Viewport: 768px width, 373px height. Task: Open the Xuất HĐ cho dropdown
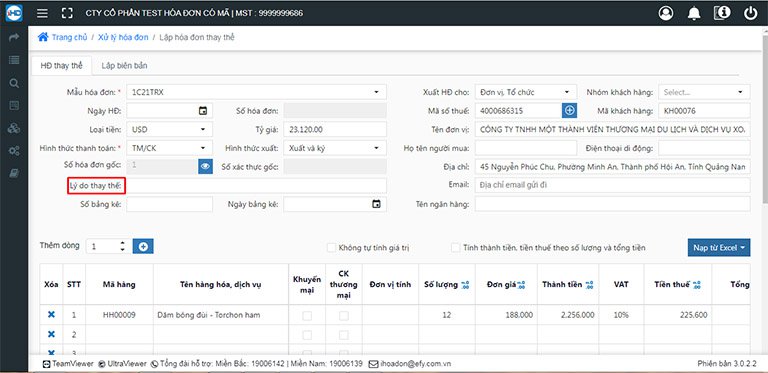(526, 92)
